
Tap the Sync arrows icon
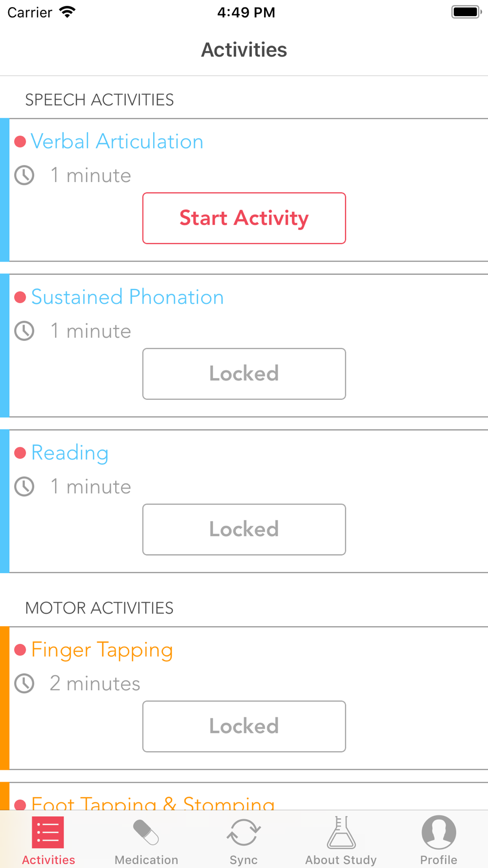pyautogui.click(x=244, y=832)
